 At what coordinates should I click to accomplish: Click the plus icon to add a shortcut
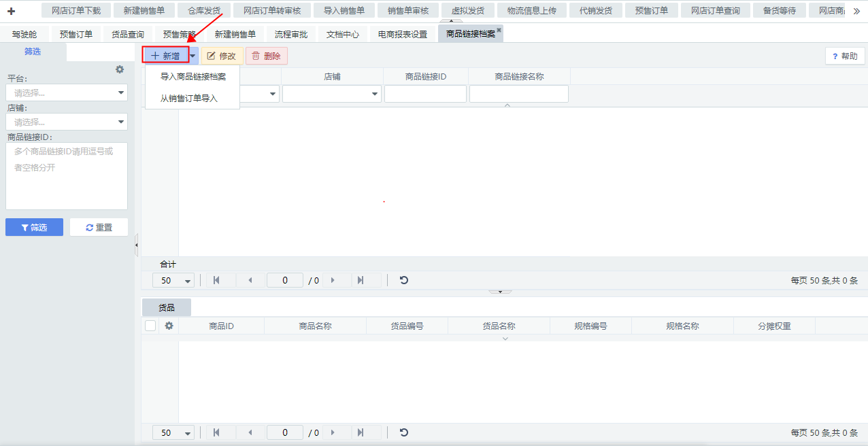[x=11, y=11]
